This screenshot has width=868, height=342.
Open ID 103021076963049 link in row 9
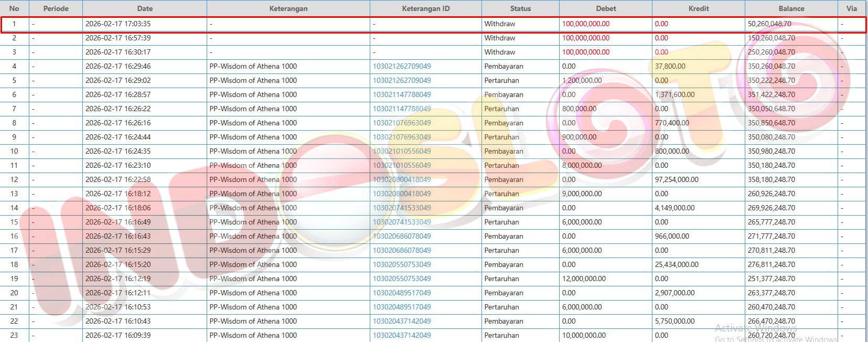coord(402,137)
